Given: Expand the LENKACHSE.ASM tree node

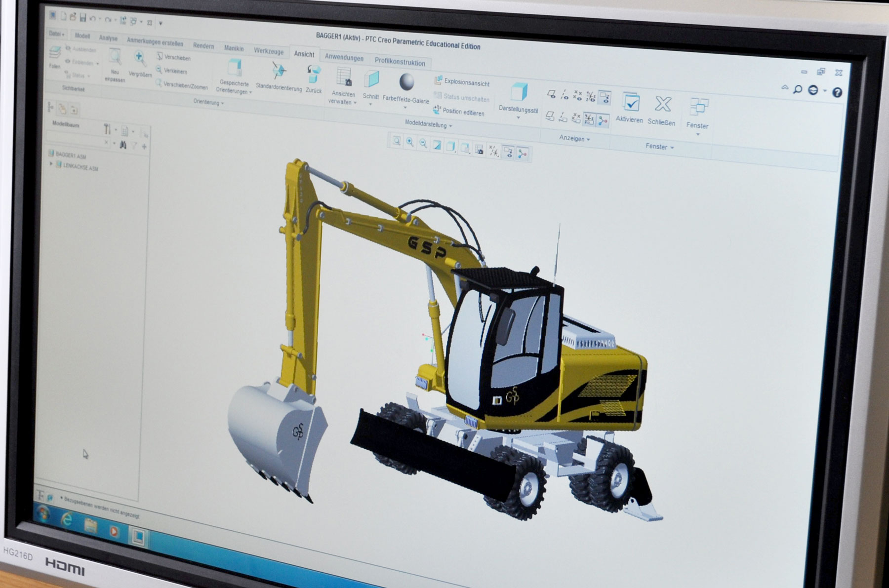Looking at the screenshot, I should coord(51,164).
